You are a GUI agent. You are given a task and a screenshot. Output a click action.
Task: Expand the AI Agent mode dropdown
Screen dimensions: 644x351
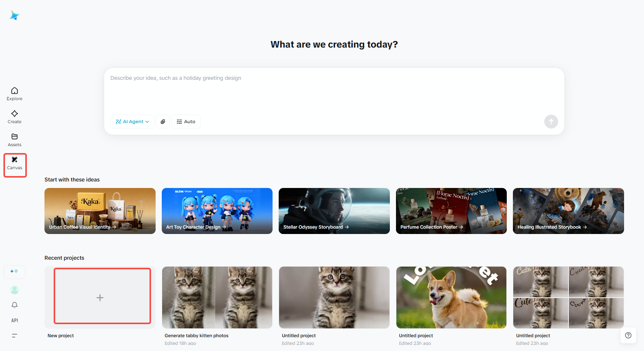click(132, 122)
